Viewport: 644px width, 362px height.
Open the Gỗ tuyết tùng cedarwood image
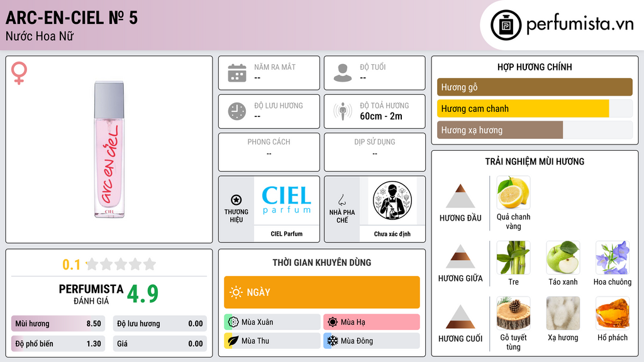point(513,313)
